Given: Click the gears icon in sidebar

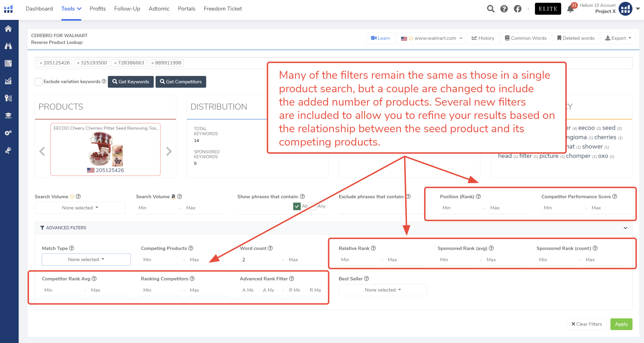Looking at the screenshot, I should 8,133.
